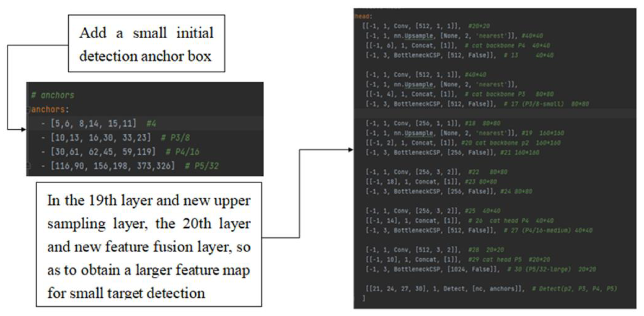Click the [116,90, 156,198, 373,326] anchor line
644x316 pixels.
pyautogui.click(x=113, y=166)
